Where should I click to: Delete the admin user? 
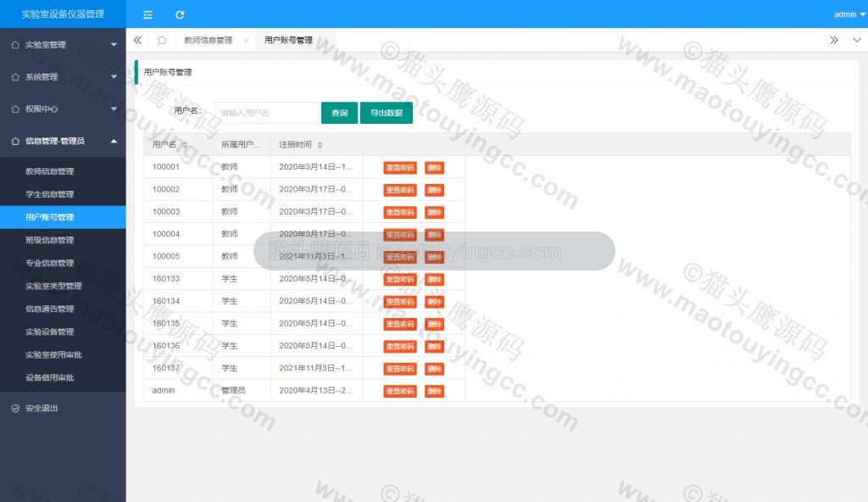435,391
